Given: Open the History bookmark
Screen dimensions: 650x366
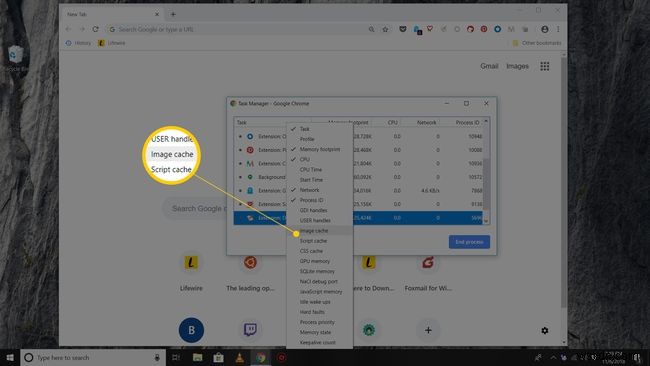Looking at the screenshot, I should pos(78,43).
